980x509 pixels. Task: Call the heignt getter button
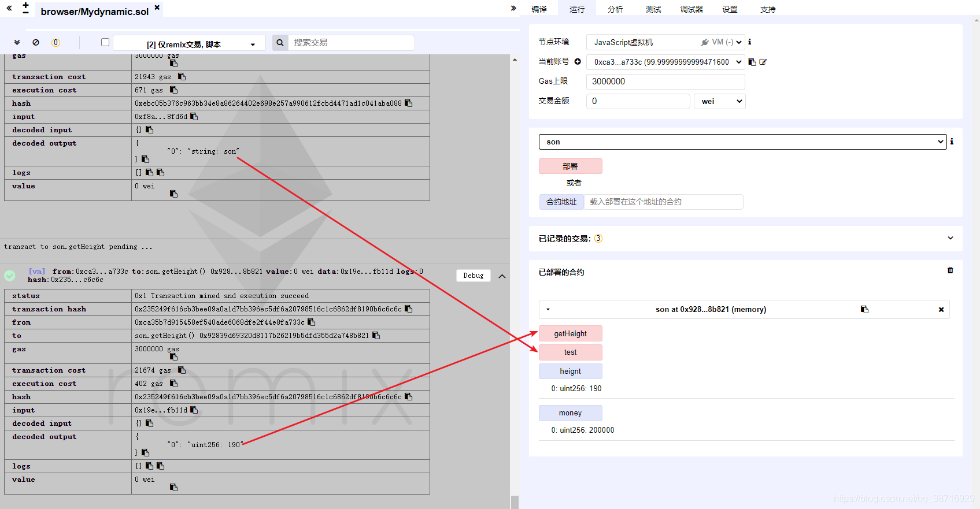tap(571, 371)
